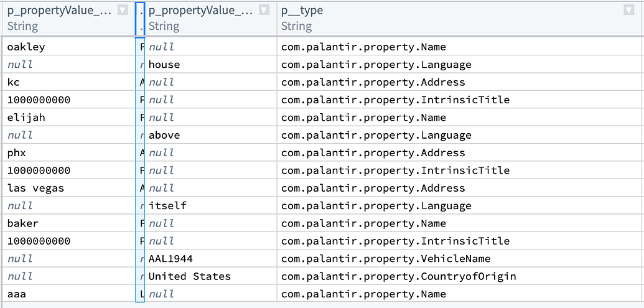Screen dimensions: 644x308
Task: Select the 'above' cell
Action: (x=164, y=135)
